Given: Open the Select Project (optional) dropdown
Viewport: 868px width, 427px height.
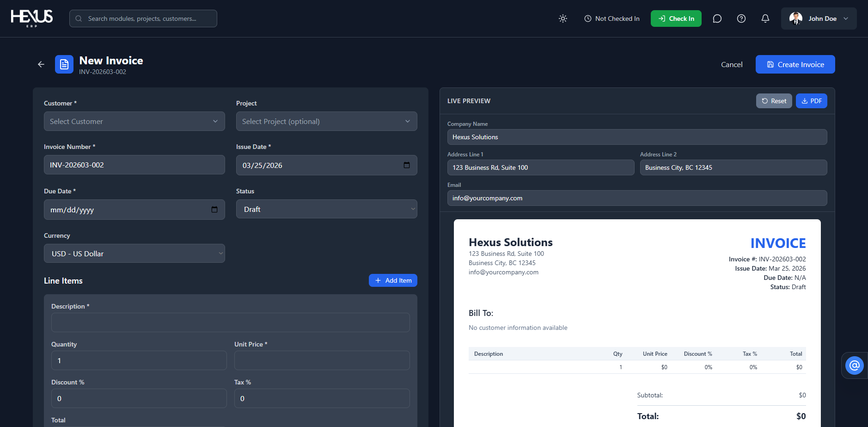Looking at the screenshot, I should (x=327, y=121).
